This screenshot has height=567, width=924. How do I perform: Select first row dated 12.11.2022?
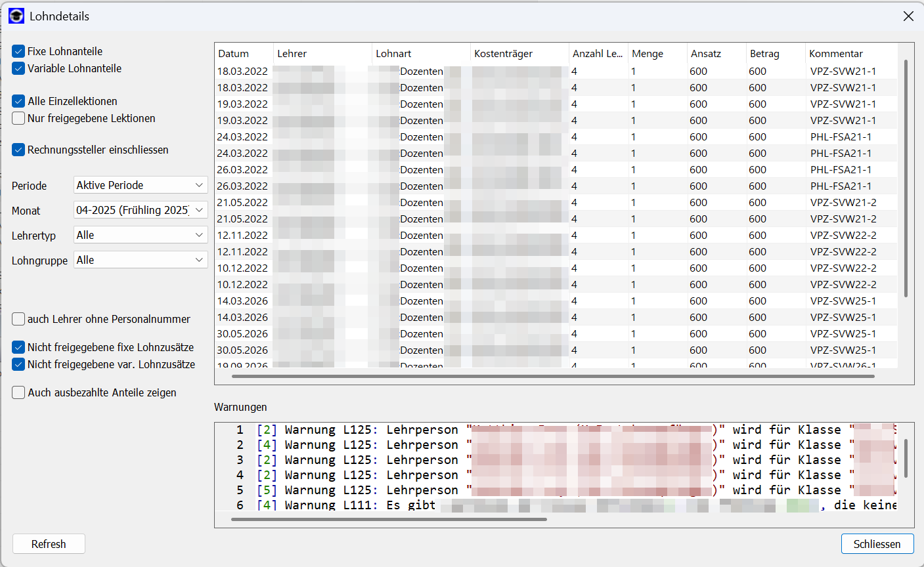556,235
